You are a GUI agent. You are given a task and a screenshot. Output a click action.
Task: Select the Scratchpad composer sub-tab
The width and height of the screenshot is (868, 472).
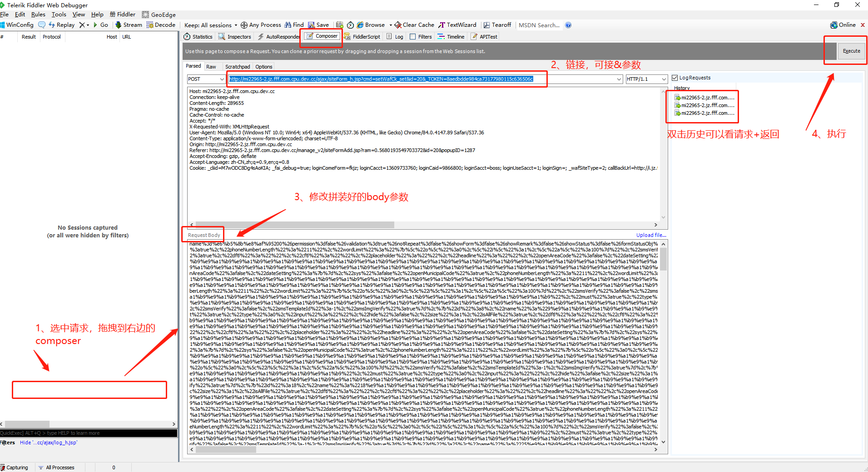(238, 67)
